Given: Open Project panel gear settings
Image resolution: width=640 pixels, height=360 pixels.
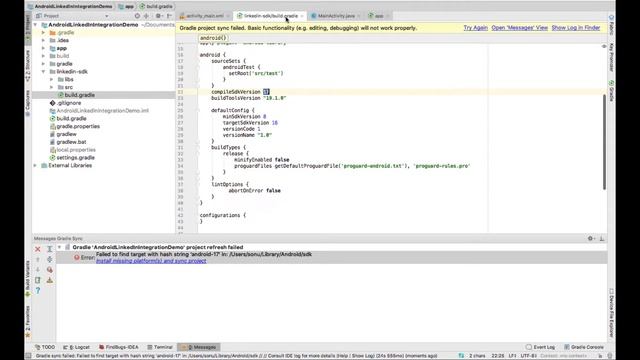Looking at the screenshot, I should coord(158,16).
